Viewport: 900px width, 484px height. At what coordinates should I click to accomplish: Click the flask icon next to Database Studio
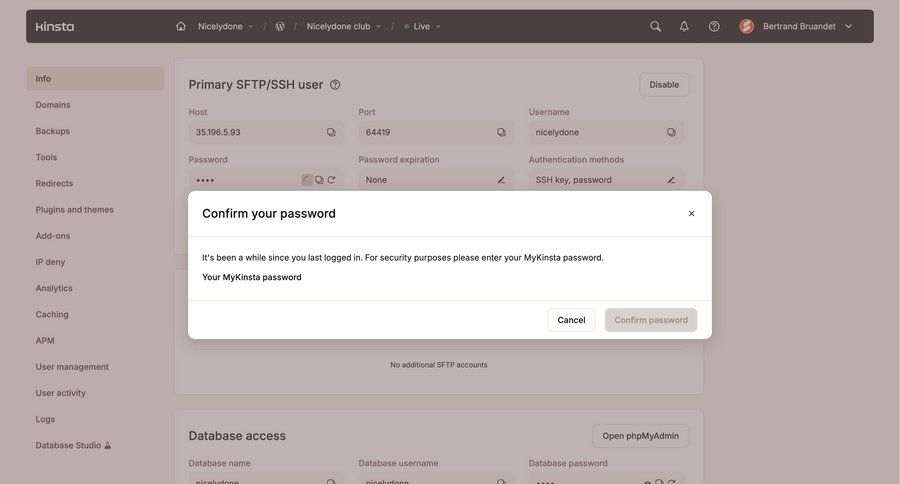click(x=107, y=446)
